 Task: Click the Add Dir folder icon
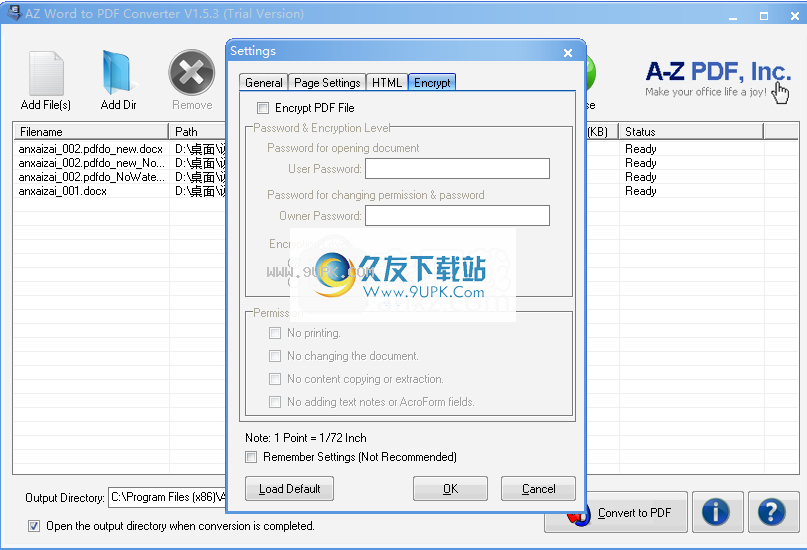pyautogui.click(x=118, y=73)
